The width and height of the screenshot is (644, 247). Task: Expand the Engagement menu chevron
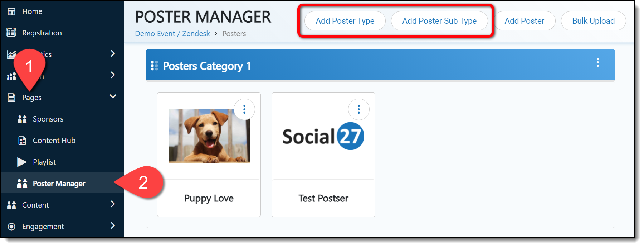point(113,225)
